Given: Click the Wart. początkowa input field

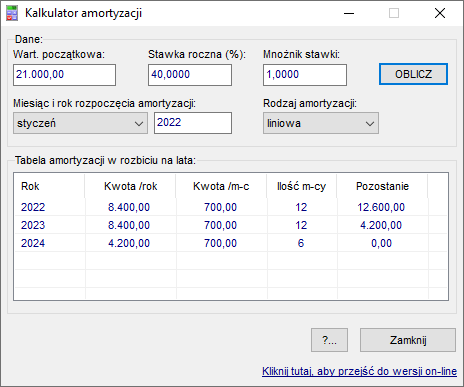Looking at the screenshot, I should (x=65, y=75).
